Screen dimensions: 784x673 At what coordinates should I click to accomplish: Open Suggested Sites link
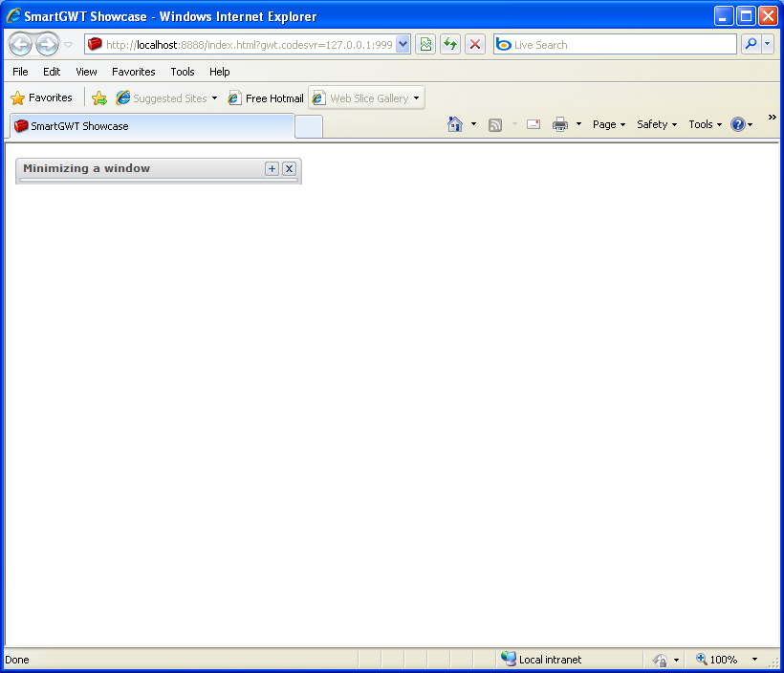[162, 98]
